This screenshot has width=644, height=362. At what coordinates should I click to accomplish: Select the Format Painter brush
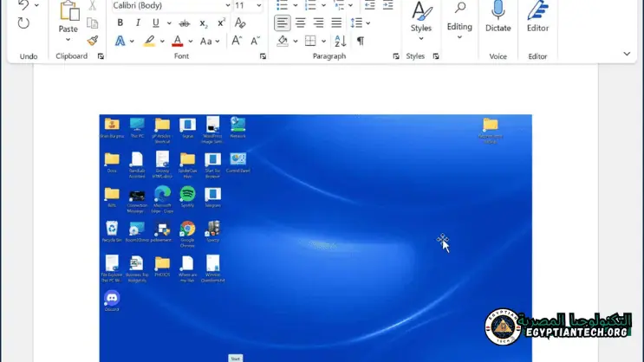93,41
